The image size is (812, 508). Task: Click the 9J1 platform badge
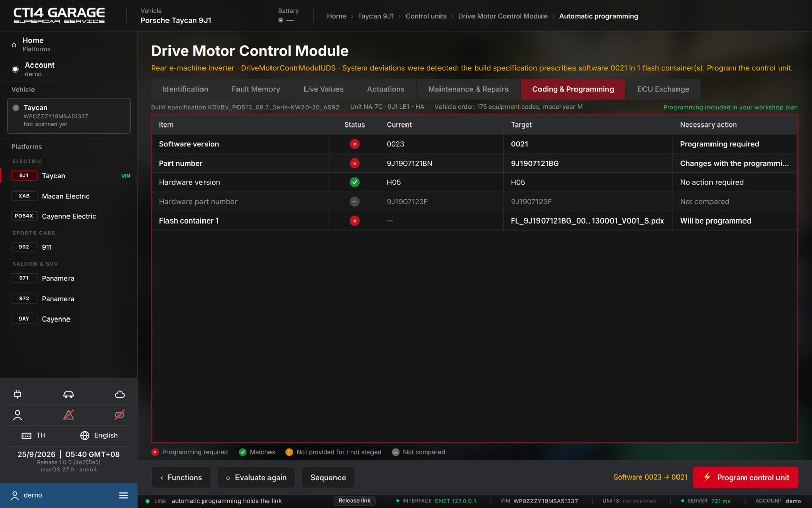pos(24,176)
